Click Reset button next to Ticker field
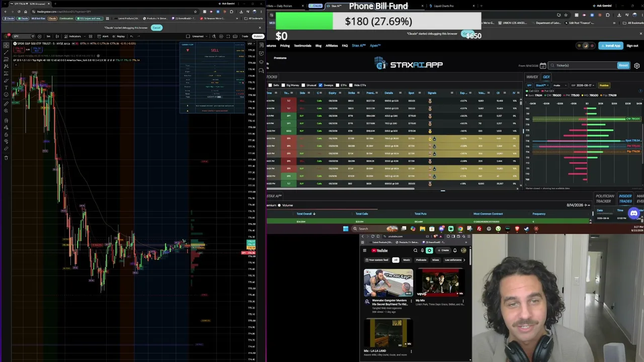 623,65
